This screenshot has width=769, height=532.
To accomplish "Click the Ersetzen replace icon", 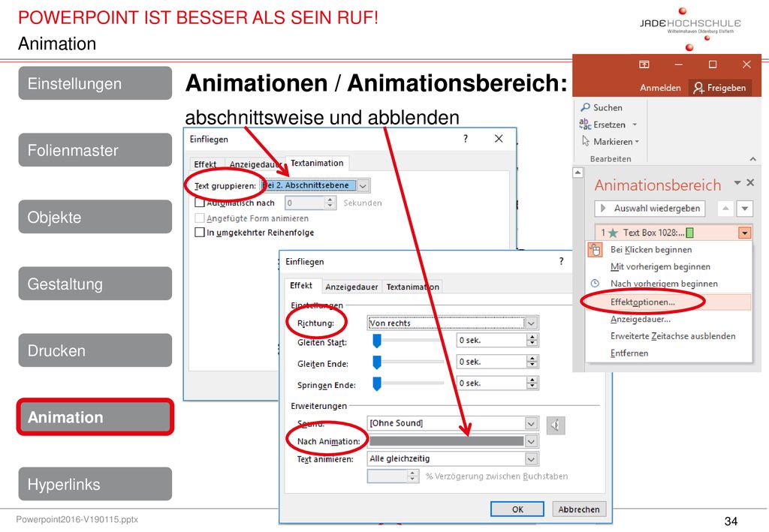I will [585, 125].
